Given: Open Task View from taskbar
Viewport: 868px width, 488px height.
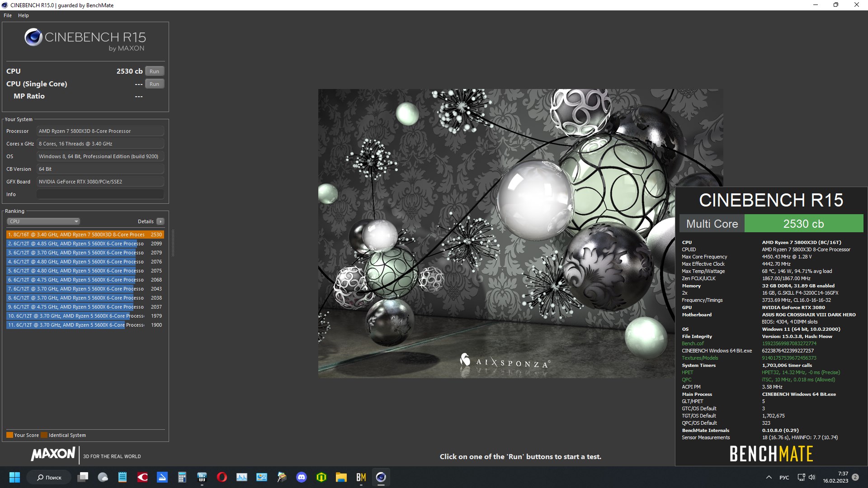Looking at the screenshot, I should click(x=83, y=477).
